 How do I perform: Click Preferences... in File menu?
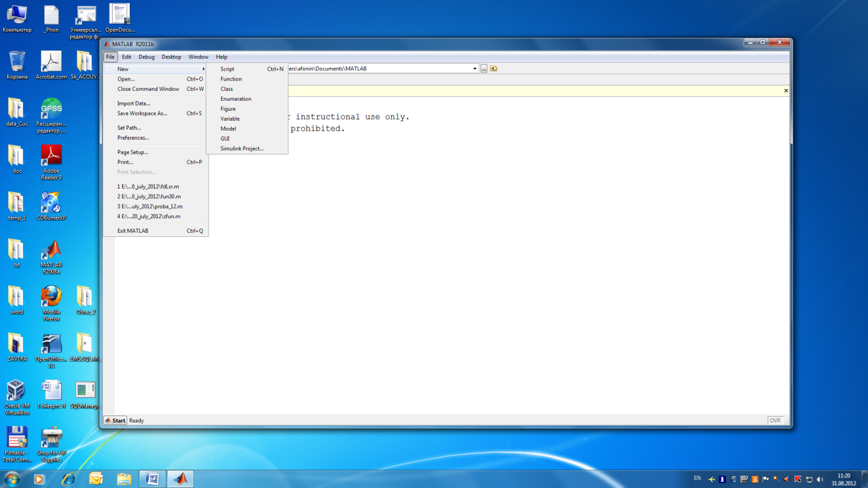pos(156,137)
